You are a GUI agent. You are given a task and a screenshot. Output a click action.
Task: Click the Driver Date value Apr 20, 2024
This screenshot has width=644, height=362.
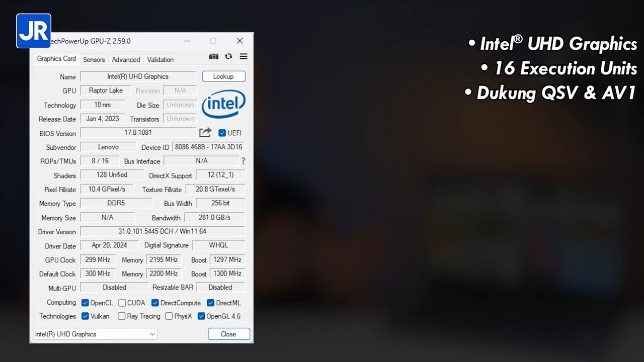click(x=109, y=245)
